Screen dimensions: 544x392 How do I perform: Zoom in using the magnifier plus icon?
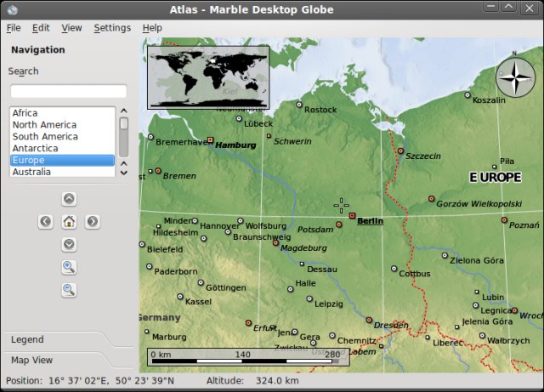coord(69,267)
